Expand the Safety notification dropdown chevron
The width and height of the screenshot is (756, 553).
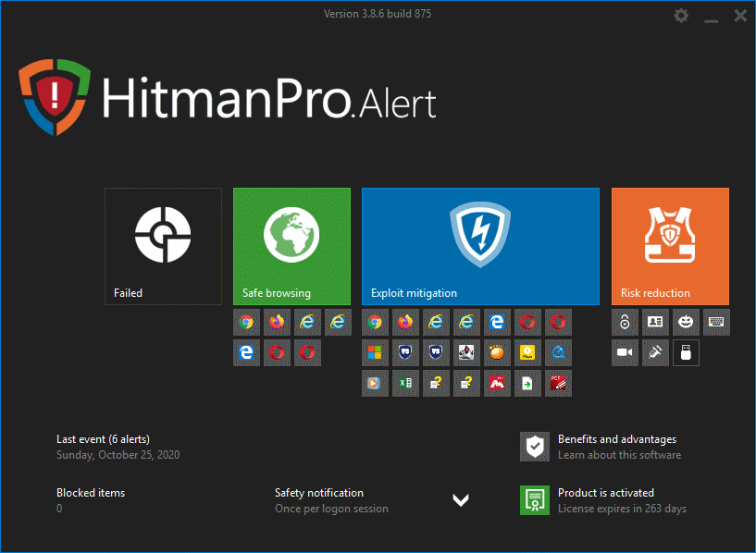pos(461,500)
